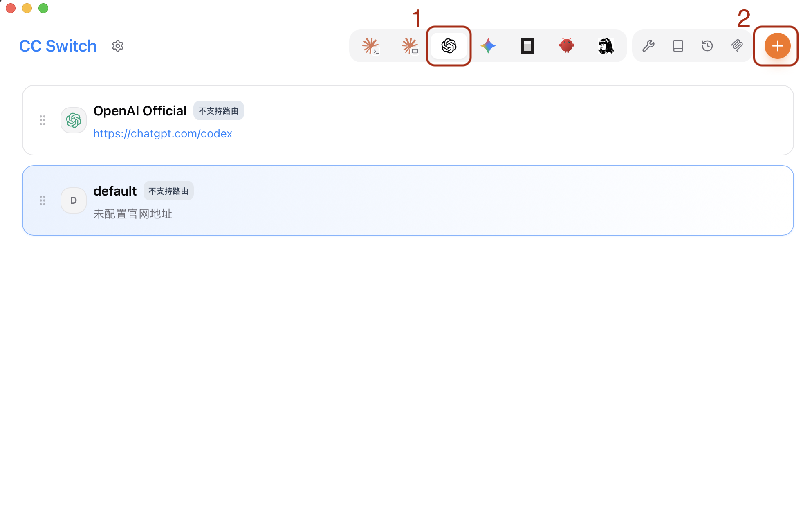This screenshot has height=522, width=812.
Task: Add a new provider with orange plus button
Action: tap(777, 46)
